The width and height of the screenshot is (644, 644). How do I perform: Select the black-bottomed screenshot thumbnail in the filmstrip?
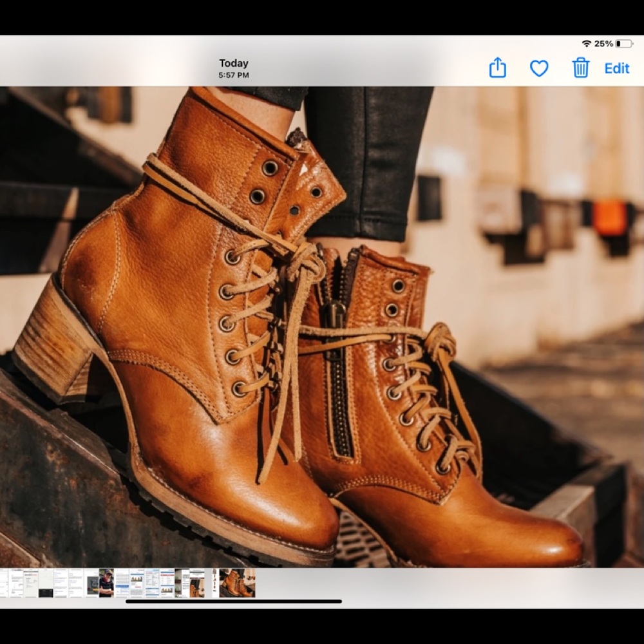point(46,583)
